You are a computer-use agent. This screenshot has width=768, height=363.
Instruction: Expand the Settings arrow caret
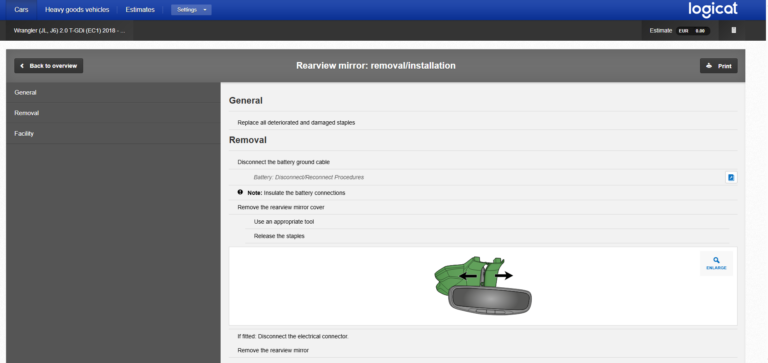[x=205, y=10]
